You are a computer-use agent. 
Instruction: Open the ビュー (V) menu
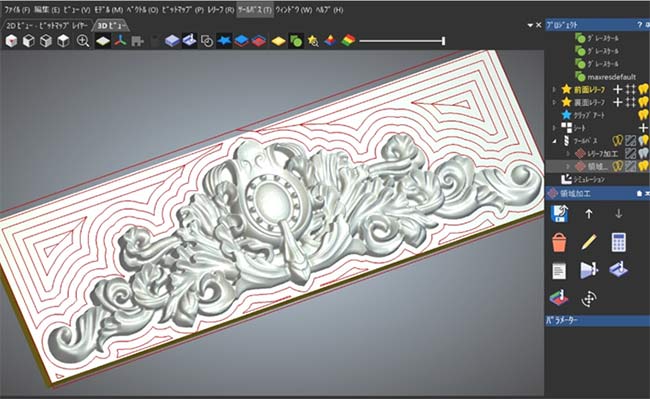tap(77, 10)
